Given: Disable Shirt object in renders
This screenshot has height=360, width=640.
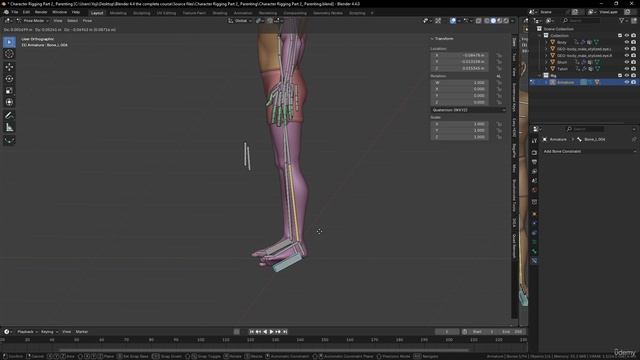Looking at the screenshot, I should point(633,62).
